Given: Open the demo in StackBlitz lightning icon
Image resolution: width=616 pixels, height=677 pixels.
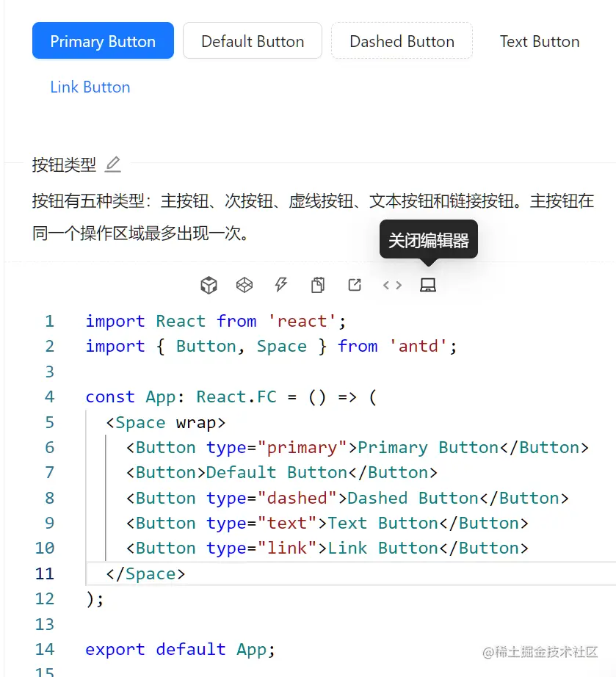Looking at the screenshot, I should point(281,285).
